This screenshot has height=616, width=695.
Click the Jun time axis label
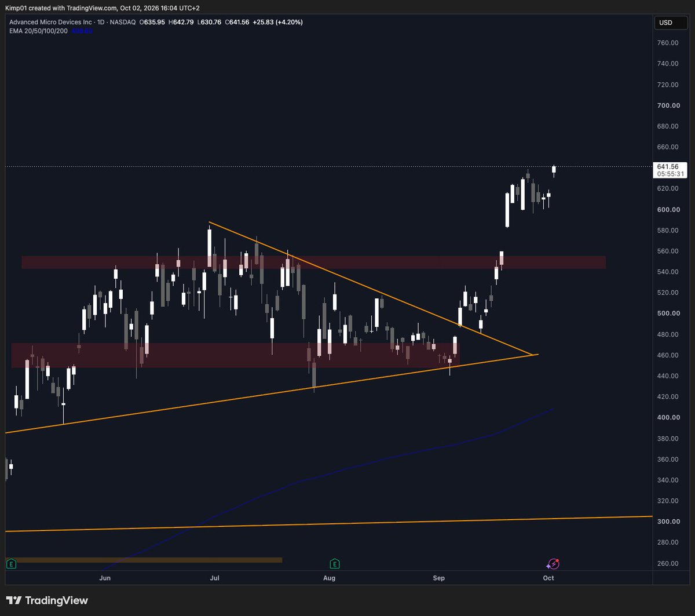(x=105, y=578)
